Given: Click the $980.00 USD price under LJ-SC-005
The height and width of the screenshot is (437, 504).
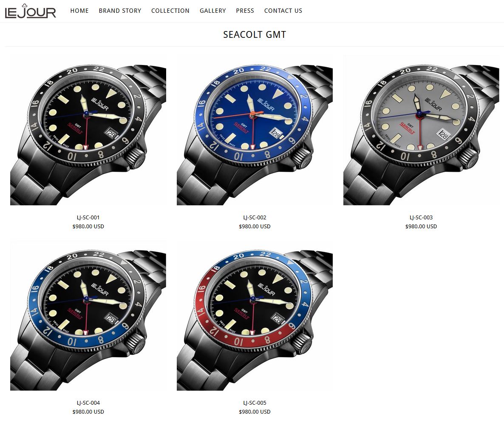Looking at the screenshot, I should (x=255, y=411).
